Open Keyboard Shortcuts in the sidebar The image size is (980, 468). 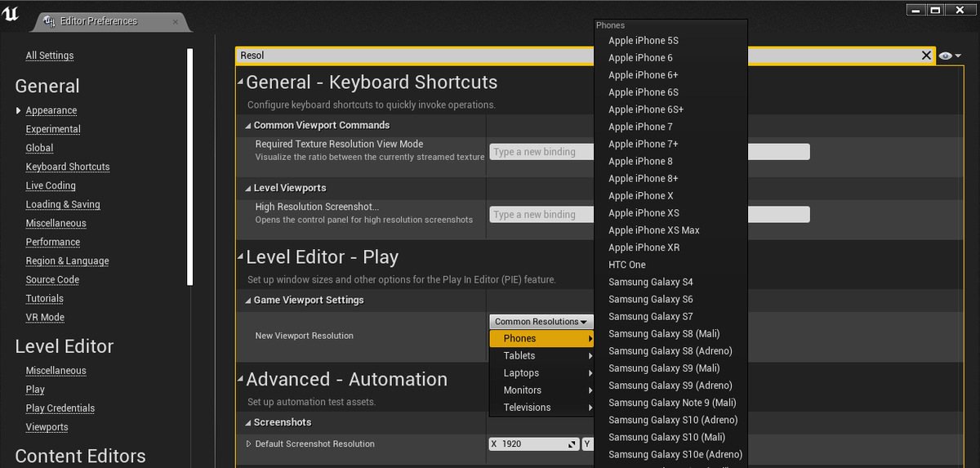[x=68, y=167]
